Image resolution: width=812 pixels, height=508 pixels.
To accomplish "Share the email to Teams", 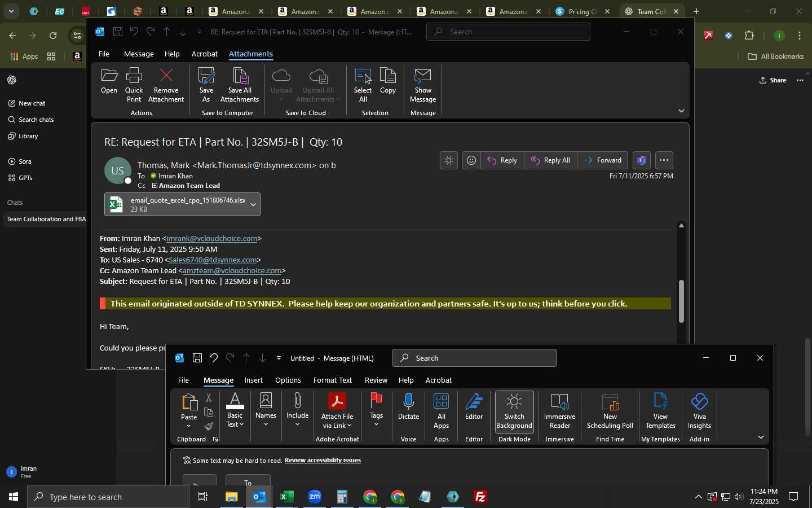I will [641, 160].
